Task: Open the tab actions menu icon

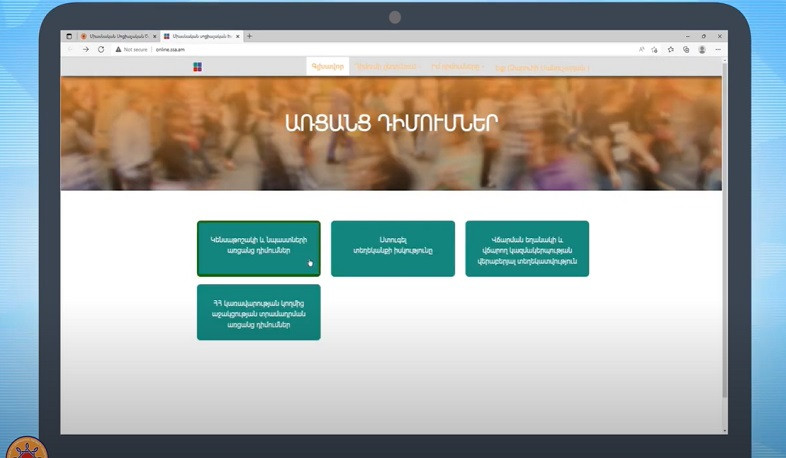Action: point(69,36)
